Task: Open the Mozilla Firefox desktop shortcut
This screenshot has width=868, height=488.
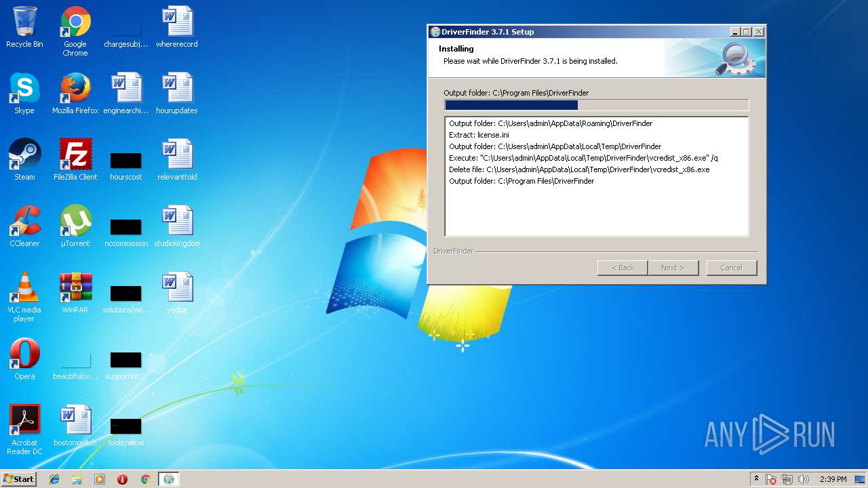Action: [x=75, y=94]
